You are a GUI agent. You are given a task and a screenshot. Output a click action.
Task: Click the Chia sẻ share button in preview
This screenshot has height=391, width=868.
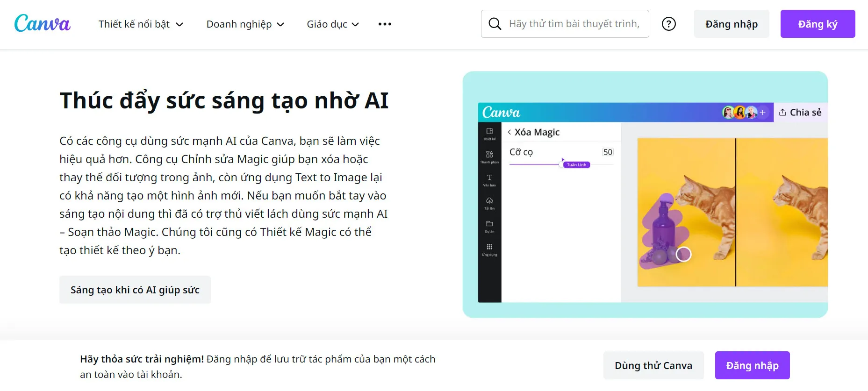click(800, 112)
